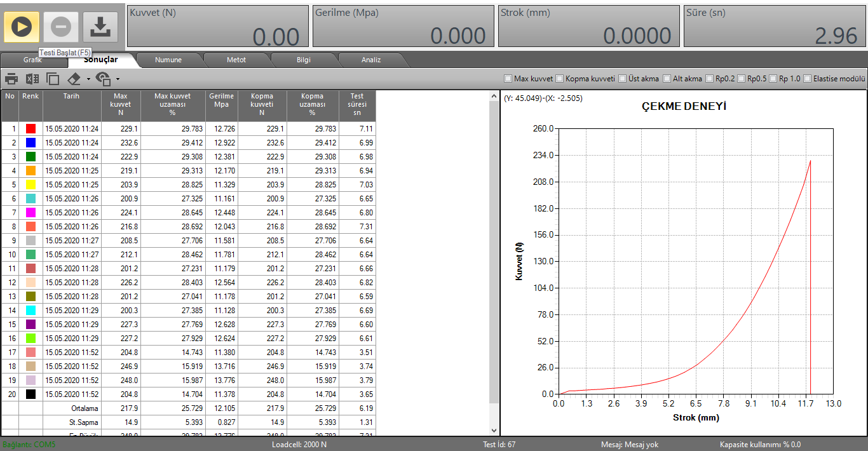Tick the Rp0.2 checkbox
The image size is (868, 451).
pyautogui.click(x=710, y=79)
